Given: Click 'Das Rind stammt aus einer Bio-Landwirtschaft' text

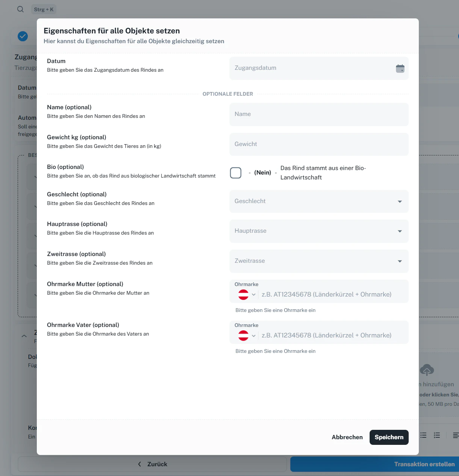Looking at the screenshot, I should (323, 173).
